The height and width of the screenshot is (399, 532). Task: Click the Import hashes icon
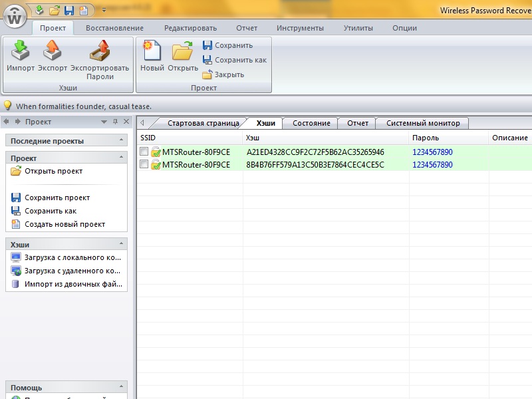point(20,52)
